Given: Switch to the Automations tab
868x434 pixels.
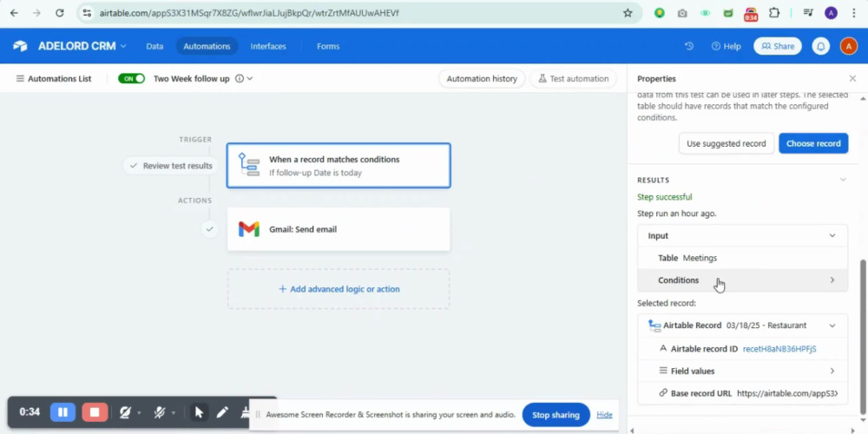Looking at the screenshot, I should pyautogui.click(x=207, y=46).
